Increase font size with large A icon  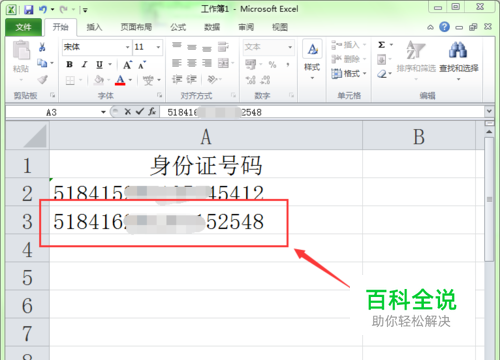[x=127, y=65]
